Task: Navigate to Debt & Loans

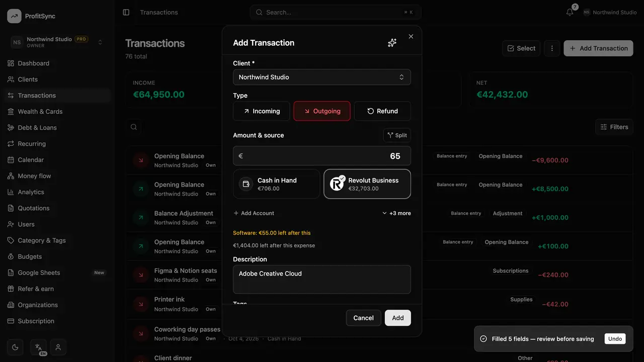Action: [56, 128]
